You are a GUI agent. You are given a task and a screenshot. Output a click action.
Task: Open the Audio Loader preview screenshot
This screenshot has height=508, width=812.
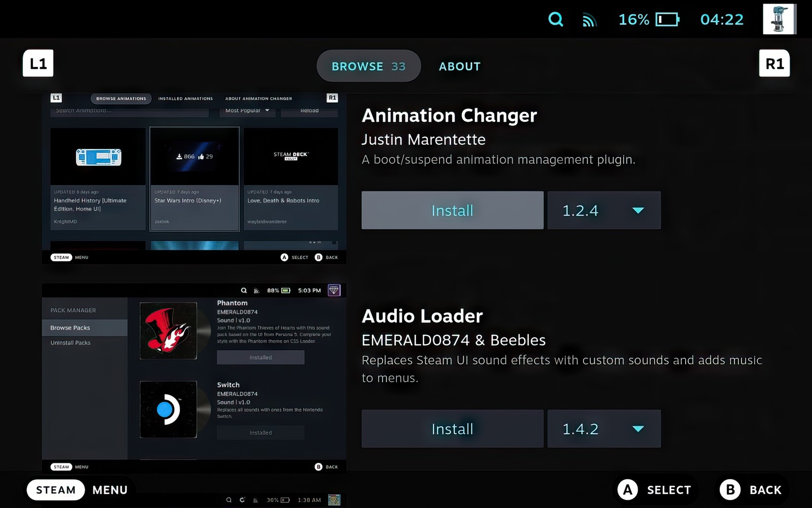click(194, 379)
